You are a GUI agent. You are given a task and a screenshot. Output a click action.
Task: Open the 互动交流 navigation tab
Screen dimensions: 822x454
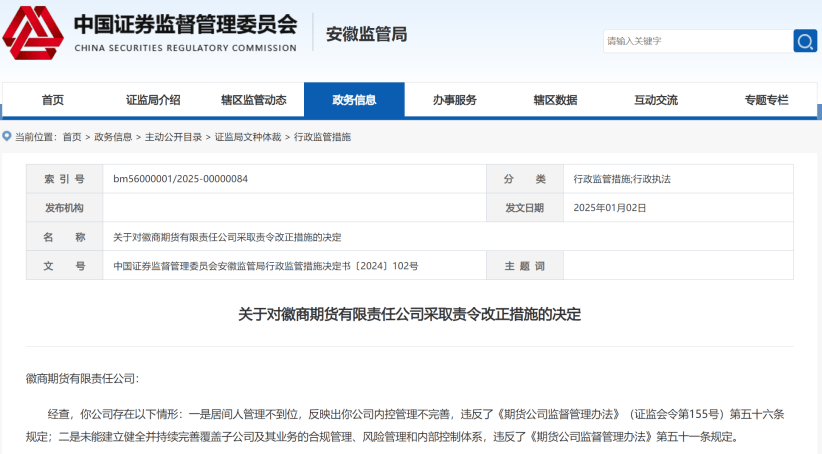click(656, 100)
